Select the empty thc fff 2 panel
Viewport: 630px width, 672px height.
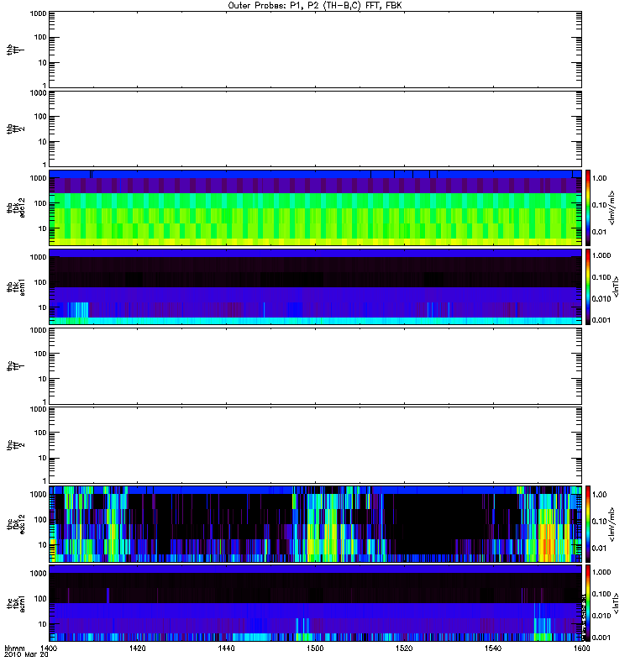[315, 445]
